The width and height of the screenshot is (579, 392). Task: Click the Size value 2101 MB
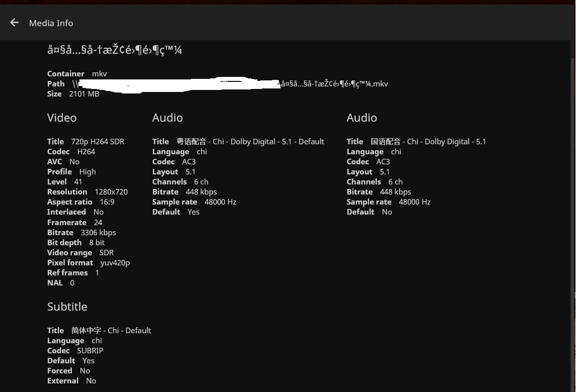[84, 94]
